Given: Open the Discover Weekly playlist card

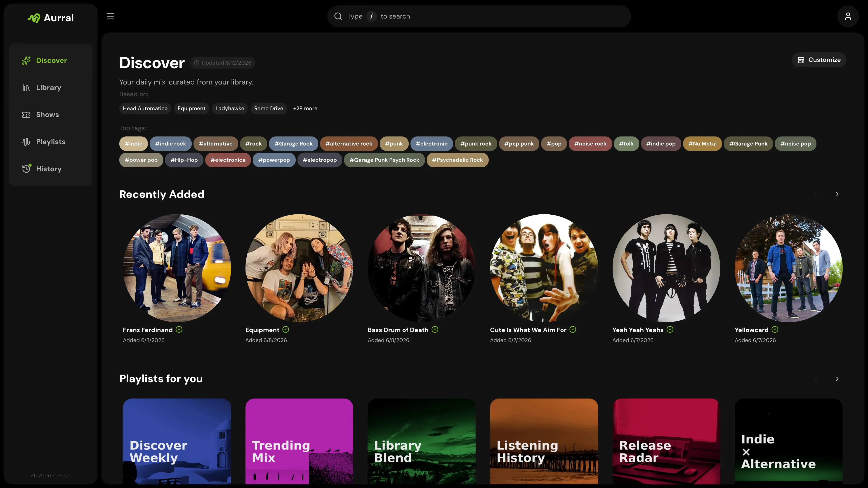Looking at the screenshot, I should [x=177, y=441].
